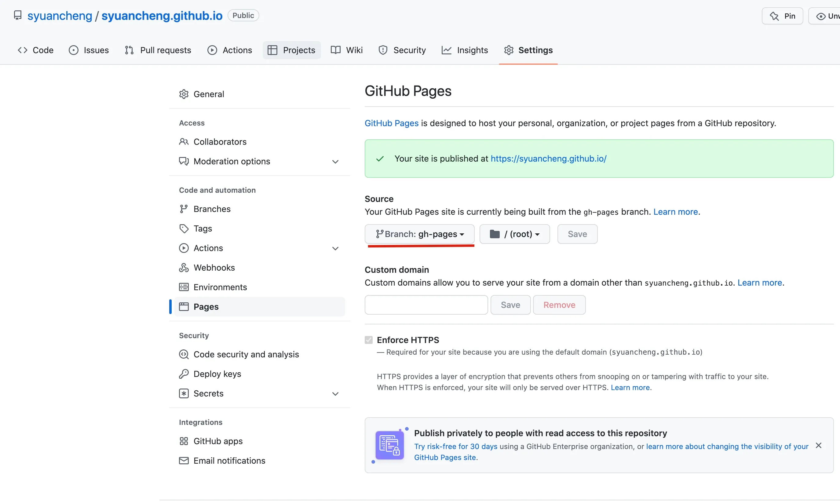Click the GitHub apps grid icon
The image size is (840, 504).
click(x=184, y=441)
